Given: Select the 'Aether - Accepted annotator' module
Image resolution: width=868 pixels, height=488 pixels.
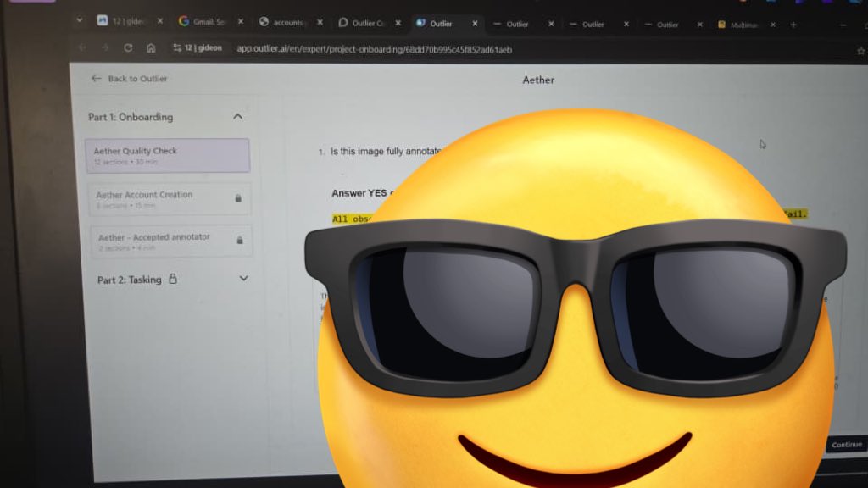Looking at the screenshot, I should 171,241.
